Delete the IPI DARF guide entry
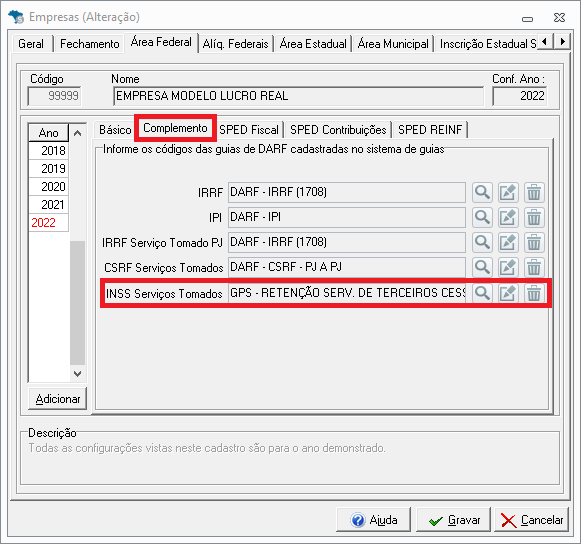This screenshot has height=544, width=581. pos(534,218)
